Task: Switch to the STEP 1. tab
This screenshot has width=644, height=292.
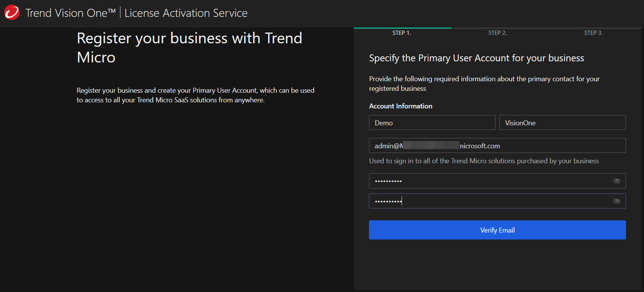Action: 401,33
